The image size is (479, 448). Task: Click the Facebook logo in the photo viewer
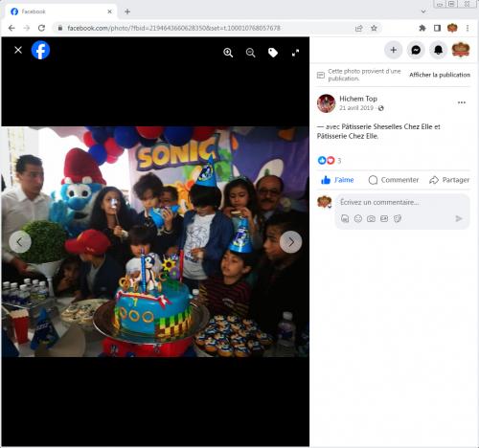[40, 50]
